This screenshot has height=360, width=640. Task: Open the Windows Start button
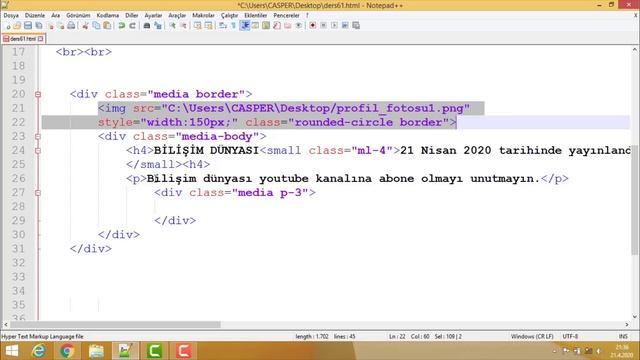[x=12, y=351]
